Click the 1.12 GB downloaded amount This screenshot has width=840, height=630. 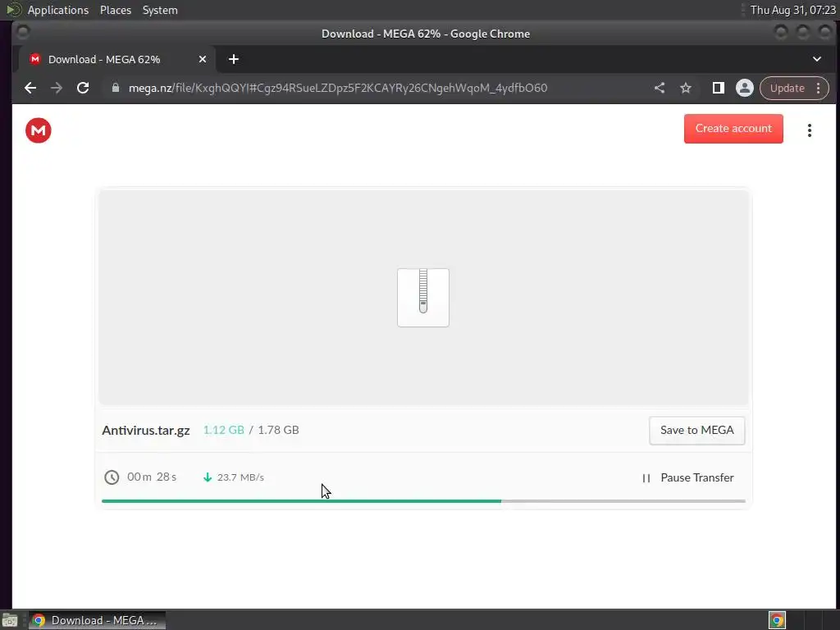point(224,430)
